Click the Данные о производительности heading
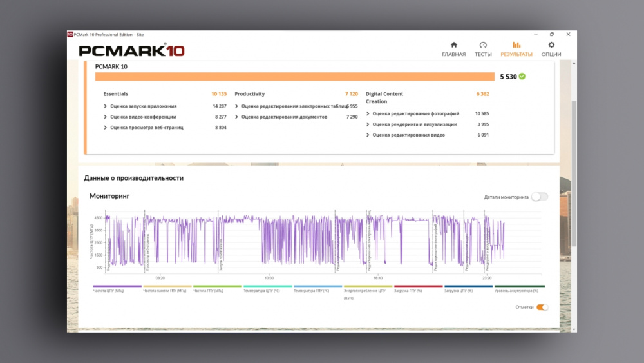 click(x=133, y=178)
